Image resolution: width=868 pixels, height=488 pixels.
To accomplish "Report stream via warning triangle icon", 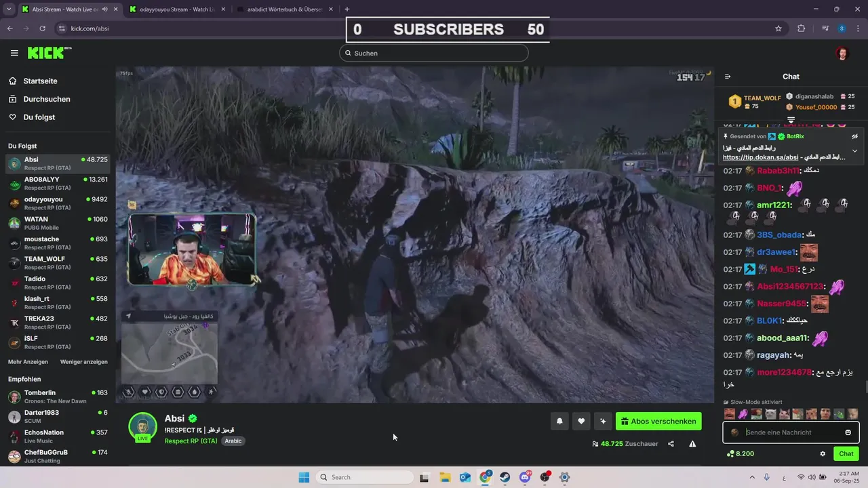I will [x=692, y=444].
